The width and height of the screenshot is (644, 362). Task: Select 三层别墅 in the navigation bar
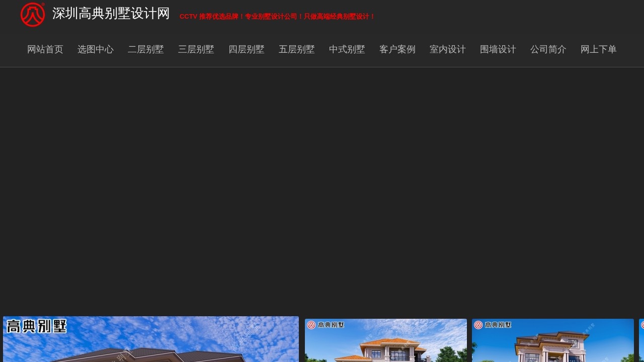point(196,49)
